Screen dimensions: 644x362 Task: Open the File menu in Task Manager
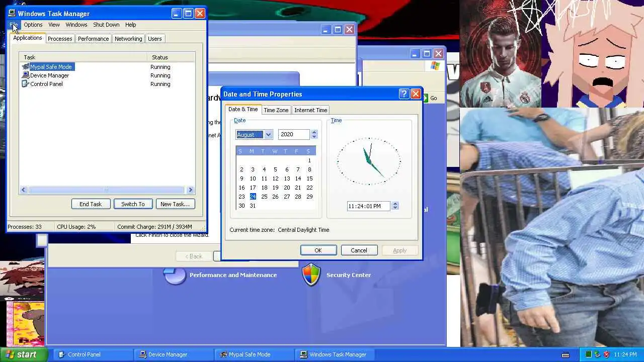14,25
